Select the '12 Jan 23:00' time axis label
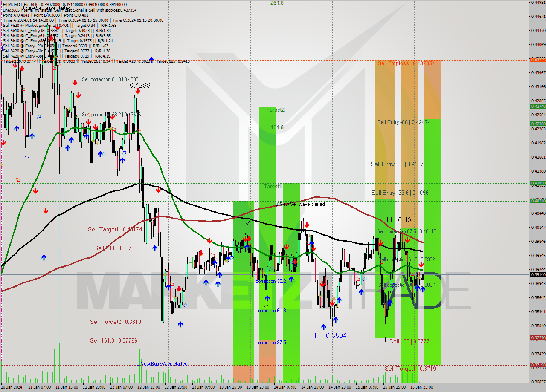The width and height of the screenshot is (546, 392). [x=175, y=387]
